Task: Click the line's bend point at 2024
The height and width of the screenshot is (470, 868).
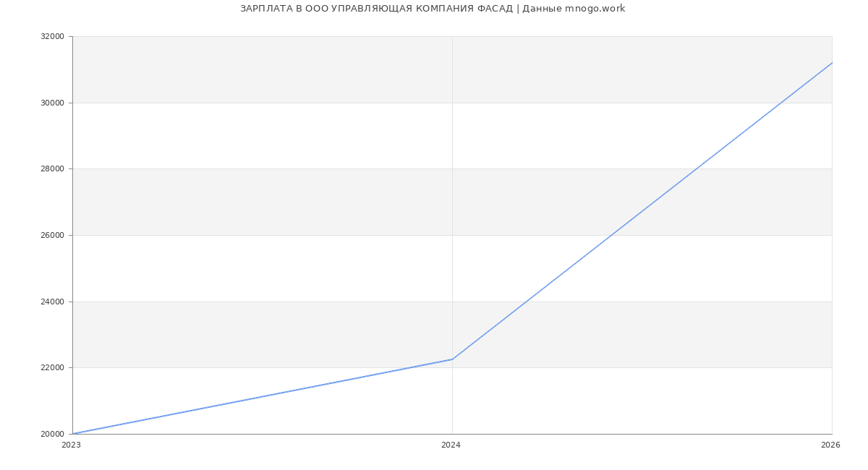Action: coord(452,359)
